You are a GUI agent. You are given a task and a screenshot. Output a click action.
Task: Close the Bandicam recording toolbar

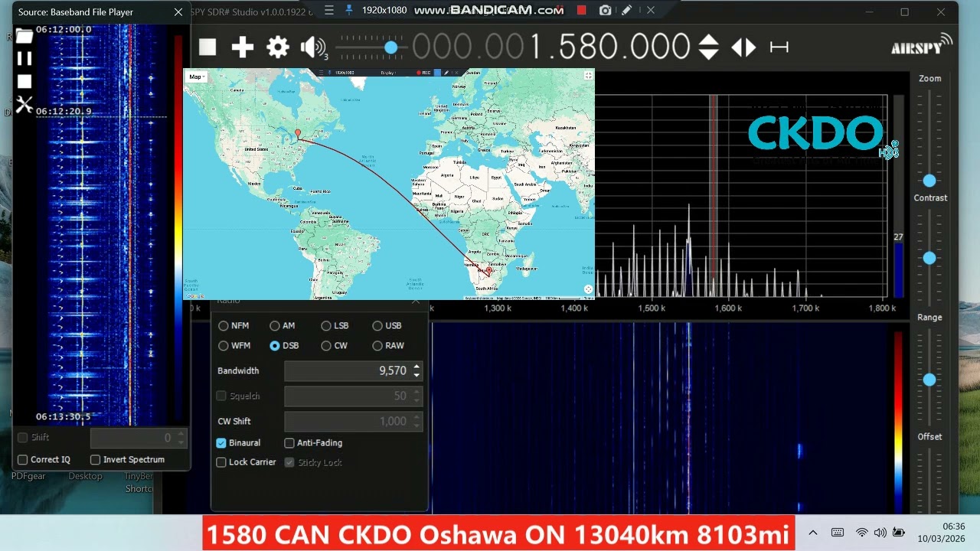click(x=651, y=11)
